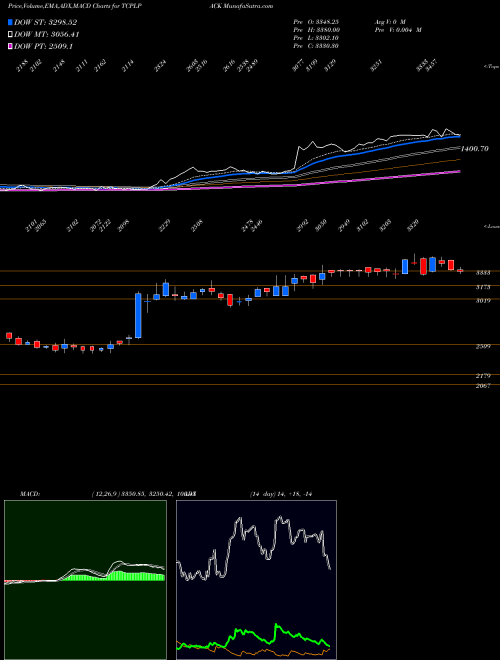The image size is (500, 660).
Task: Click the '3251' tops label
Action: (376, 66)
